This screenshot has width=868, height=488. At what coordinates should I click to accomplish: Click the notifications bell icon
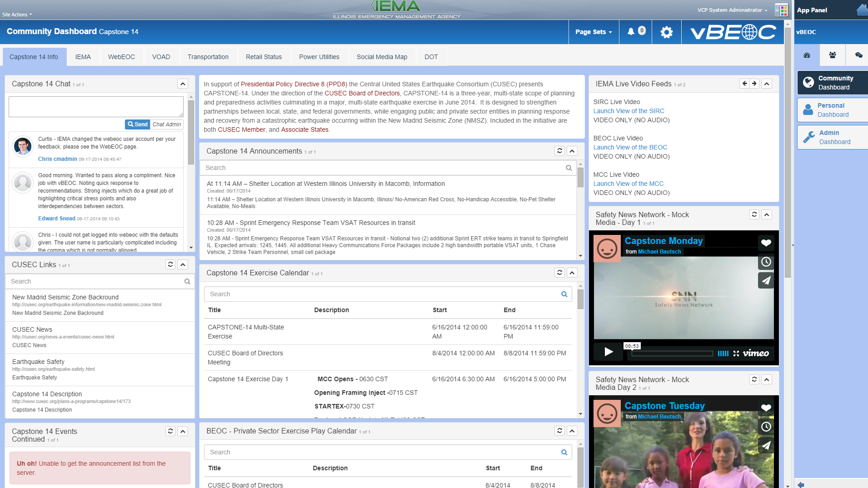[631, 32]
